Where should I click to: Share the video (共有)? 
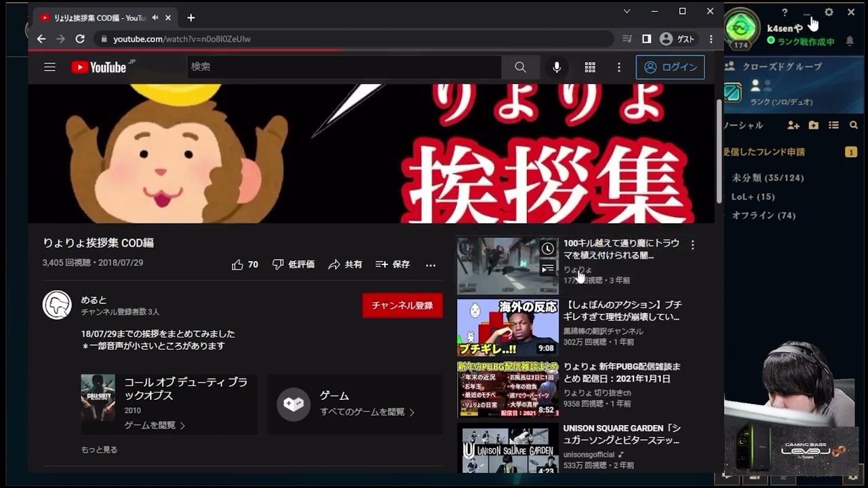pyautogui.click(x=344, y=264)
